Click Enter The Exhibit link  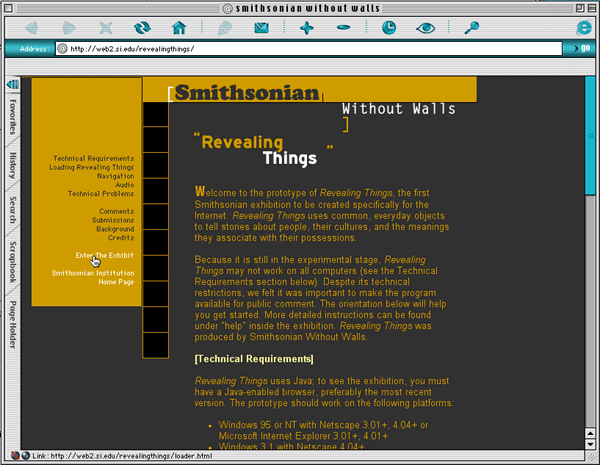104,255
